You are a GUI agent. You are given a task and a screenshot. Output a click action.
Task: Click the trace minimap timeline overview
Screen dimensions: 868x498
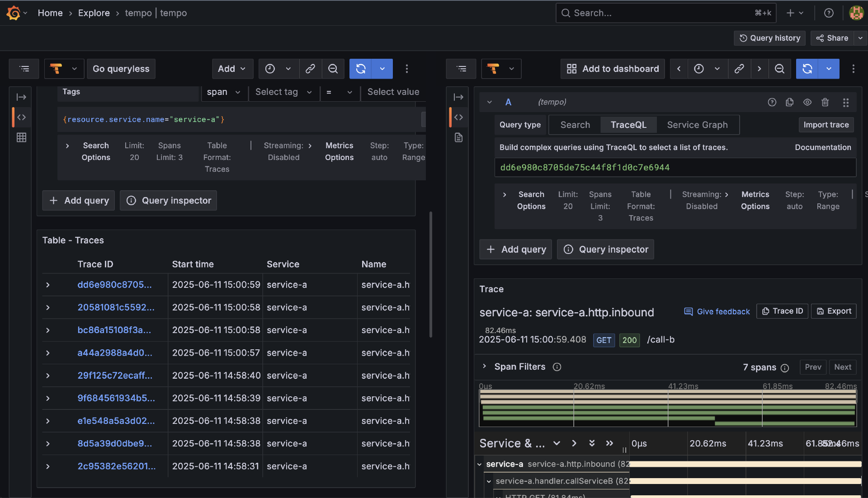click(667, 409)
